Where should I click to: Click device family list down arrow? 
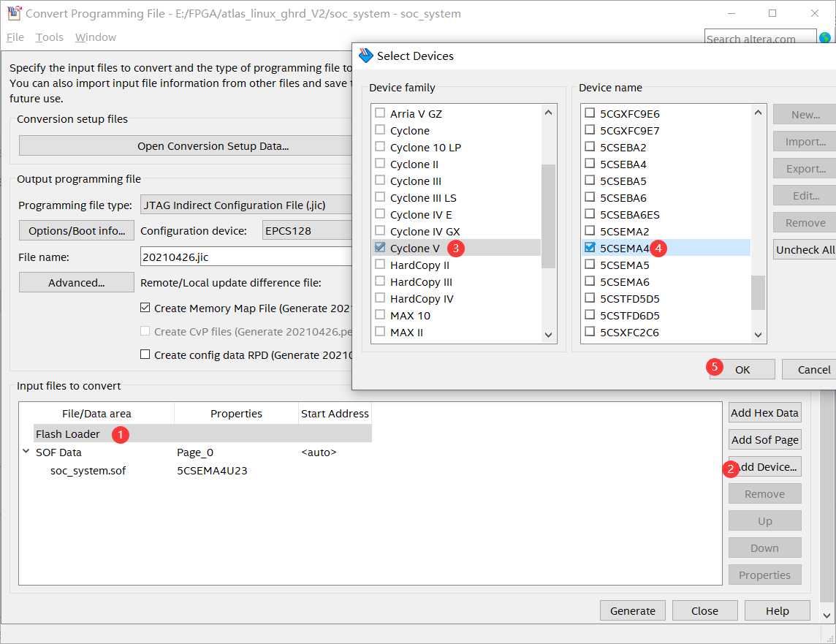point(548,335)
